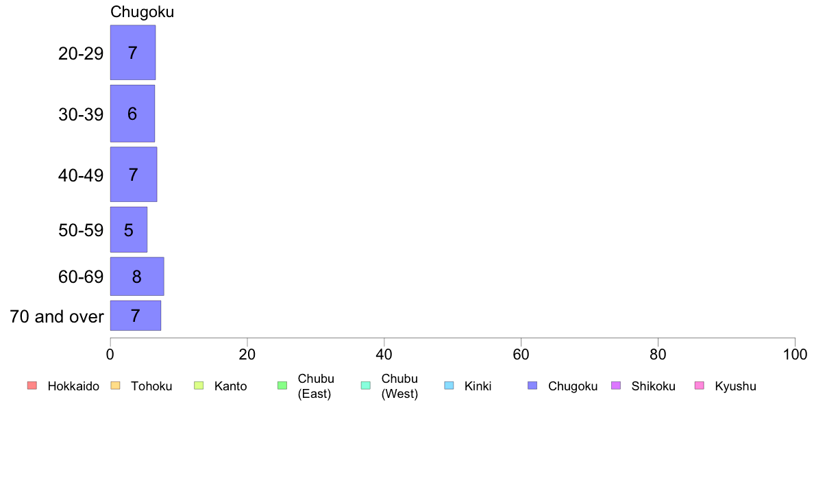Click the Kyushu legend label
The width and height of the screenshot is (814, 504).
click(x=735, y=386)
